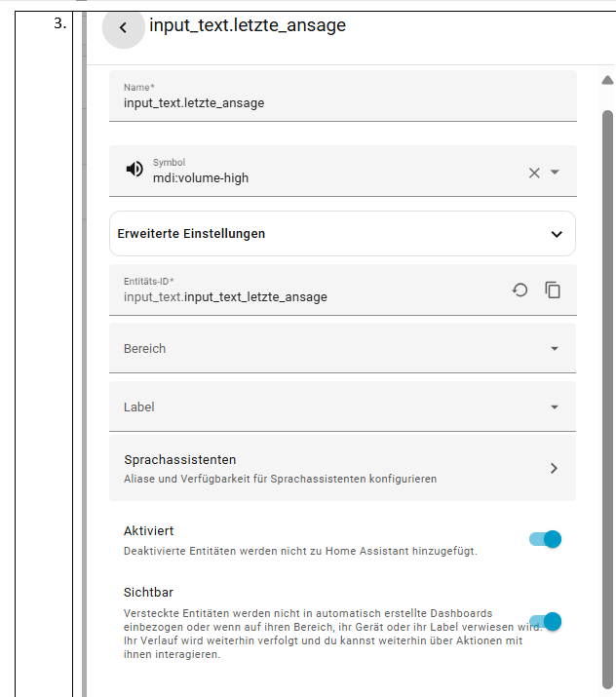The width and height of the screenshot is (616, 697).
Task: Click the Sprachassistenten chevron arrow
Action: point(554,468)
